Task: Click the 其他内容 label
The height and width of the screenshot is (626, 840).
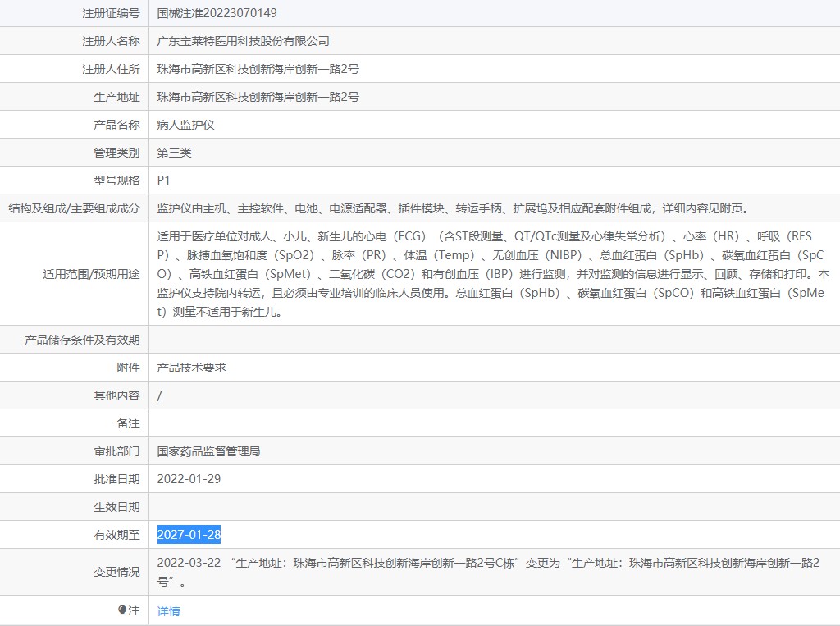Action: click(x=116, y=395)
